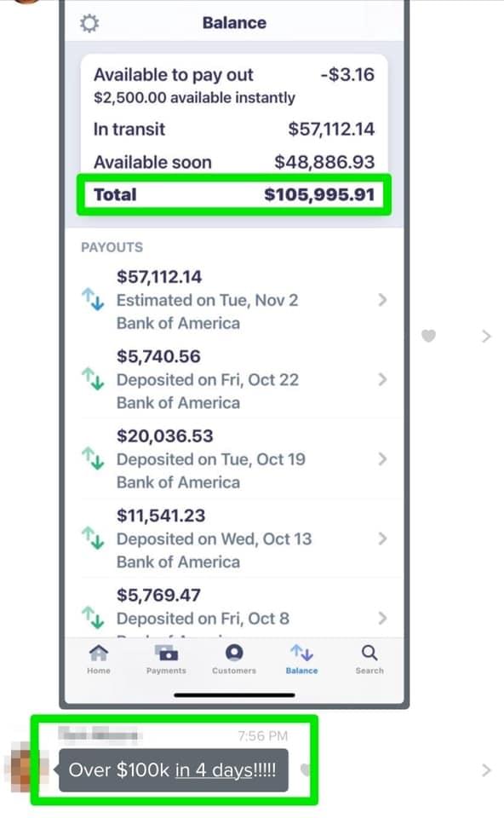Tap the Available to pay out row
The image size is (504, 818).
234,85
